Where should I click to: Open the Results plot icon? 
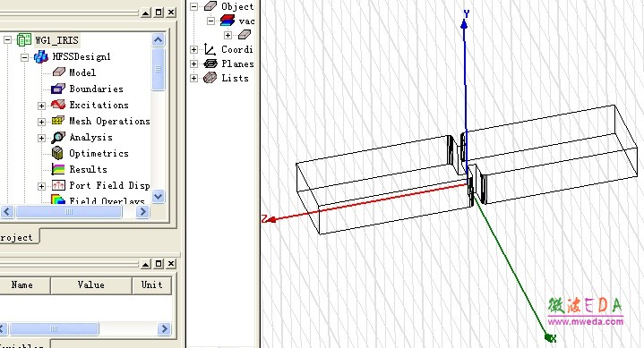click(58, 169)
